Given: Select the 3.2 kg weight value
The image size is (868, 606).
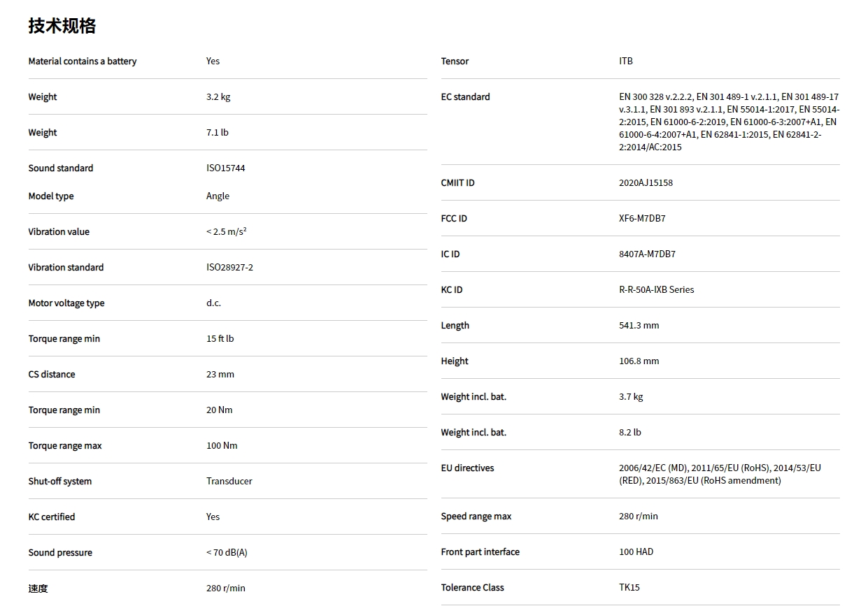Looking at the screenshot, I should [x=218, y=97].
